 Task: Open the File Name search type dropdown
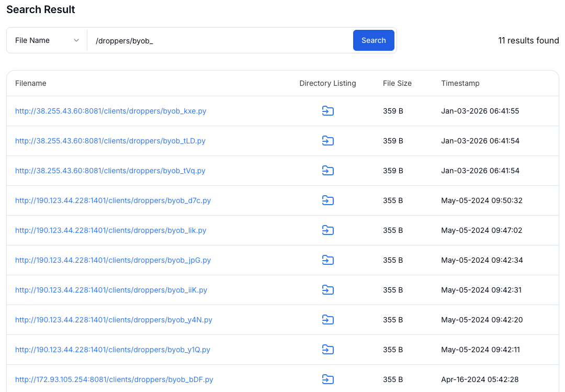click(46, 40)
